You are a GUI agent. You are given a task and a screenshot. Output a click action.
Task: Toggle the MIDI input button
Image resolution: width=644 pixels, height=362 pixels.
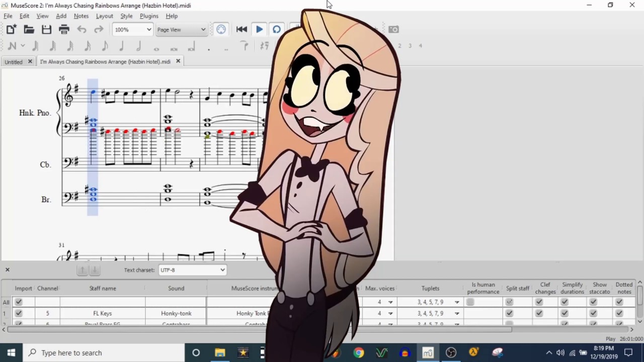[x=221, y=30]
